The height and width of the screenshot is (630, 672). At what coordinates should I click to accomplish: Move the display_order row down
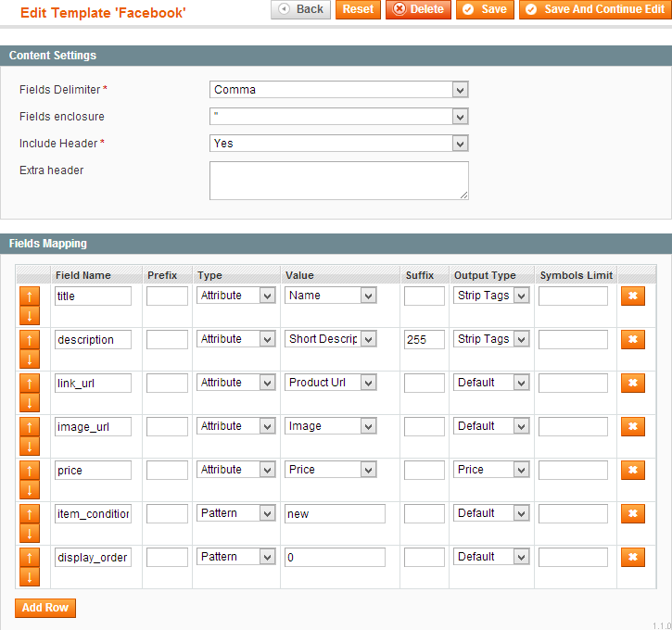coord(30,578)
